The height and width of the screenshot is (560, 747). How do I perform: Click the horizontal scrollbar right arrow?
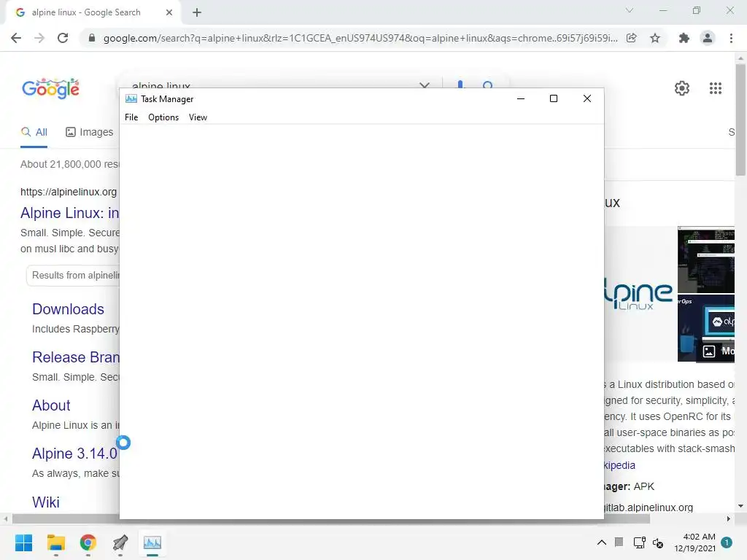click(x=729, y=518)
